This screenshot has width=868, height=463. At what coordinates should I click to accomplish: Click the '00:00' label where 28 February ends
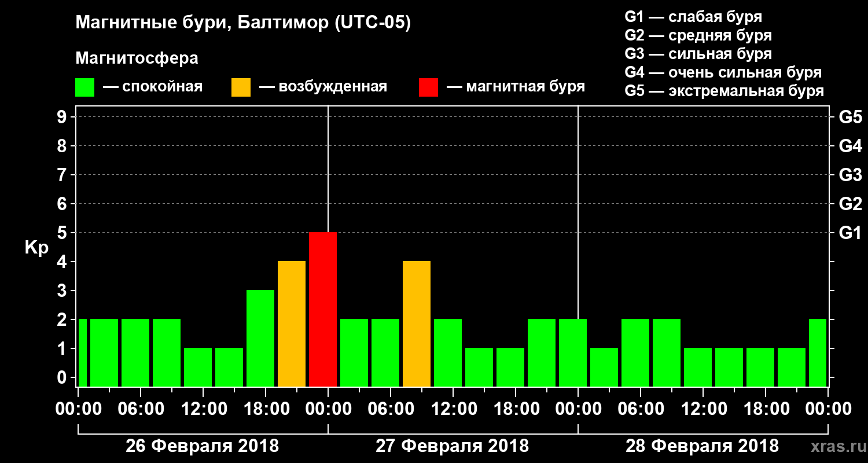coord(828,409)
